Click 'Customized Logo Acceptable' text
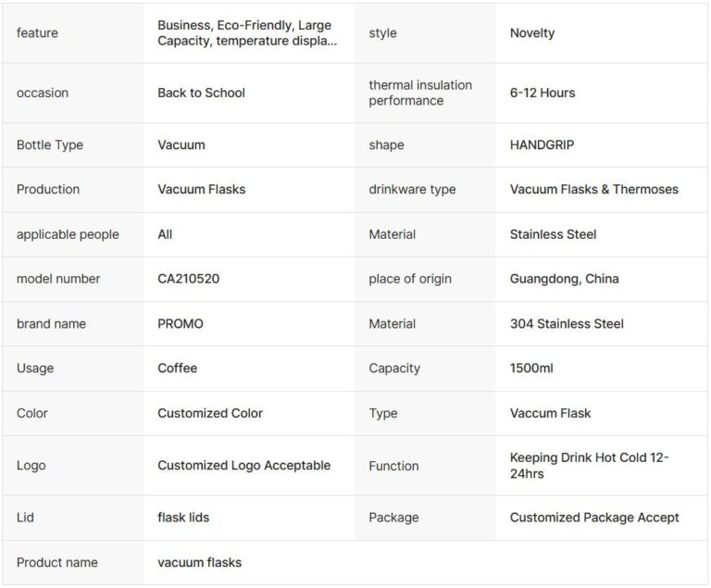Screen dimensions: 711x588 point(243,466)
